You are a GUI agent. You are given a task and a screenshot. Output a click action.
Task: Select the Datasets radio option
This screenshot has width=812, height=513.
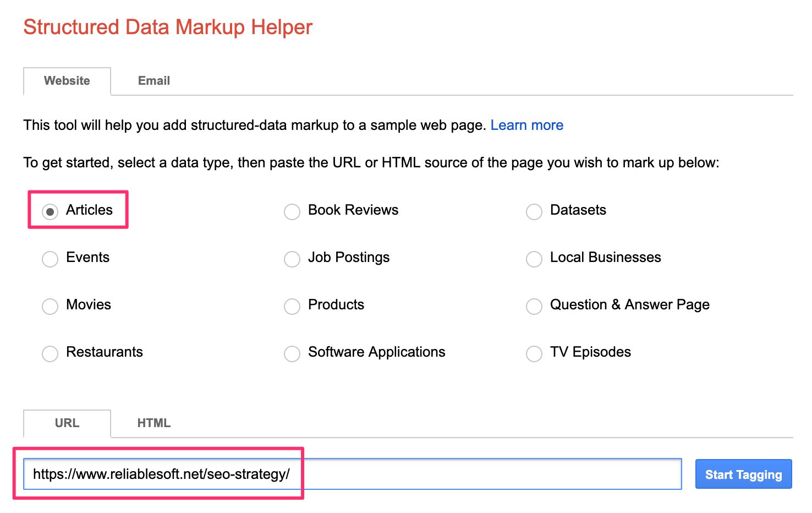534,211
